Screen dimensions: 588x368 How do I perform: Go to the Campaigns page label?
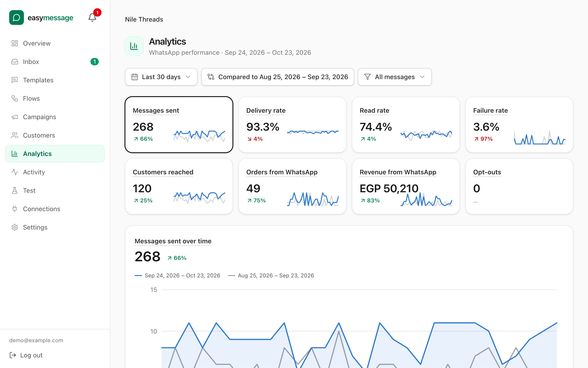40,117
